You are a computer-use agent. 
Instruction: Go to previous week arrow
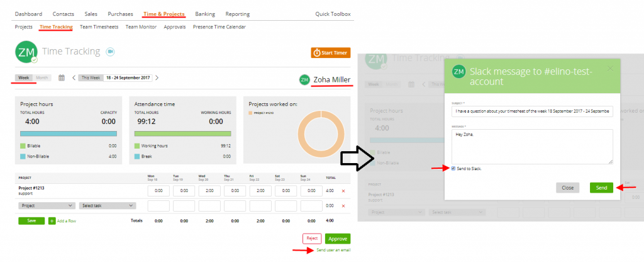[74, 77]
